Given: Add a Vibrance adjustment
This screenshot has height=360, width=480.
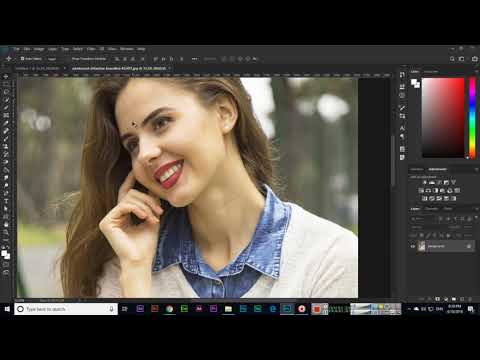Looking at the screenshot, I should click(453, 182).
